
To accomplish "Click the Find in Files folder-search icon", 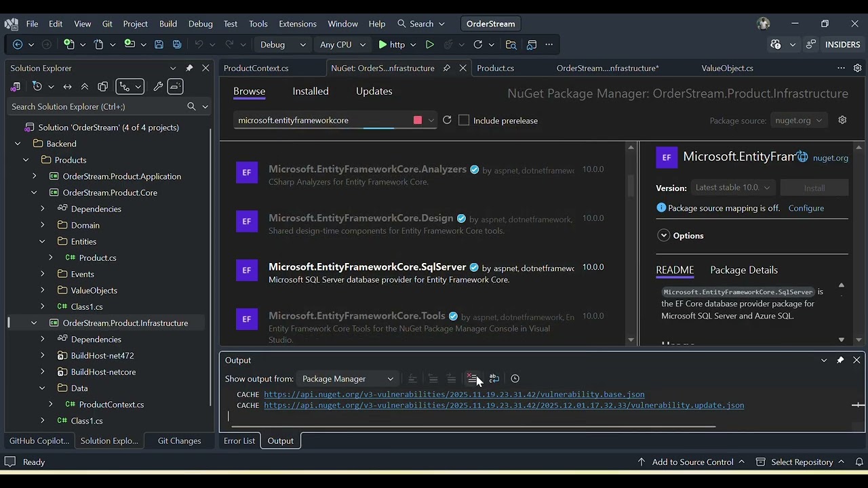I will pos(511,45).
